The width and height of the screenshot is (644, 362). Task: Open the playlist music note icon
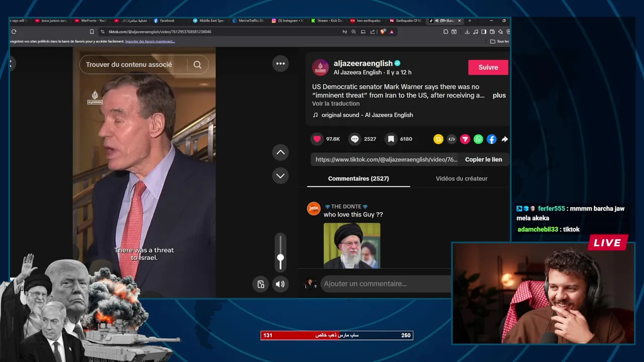[x=475, y=32]
